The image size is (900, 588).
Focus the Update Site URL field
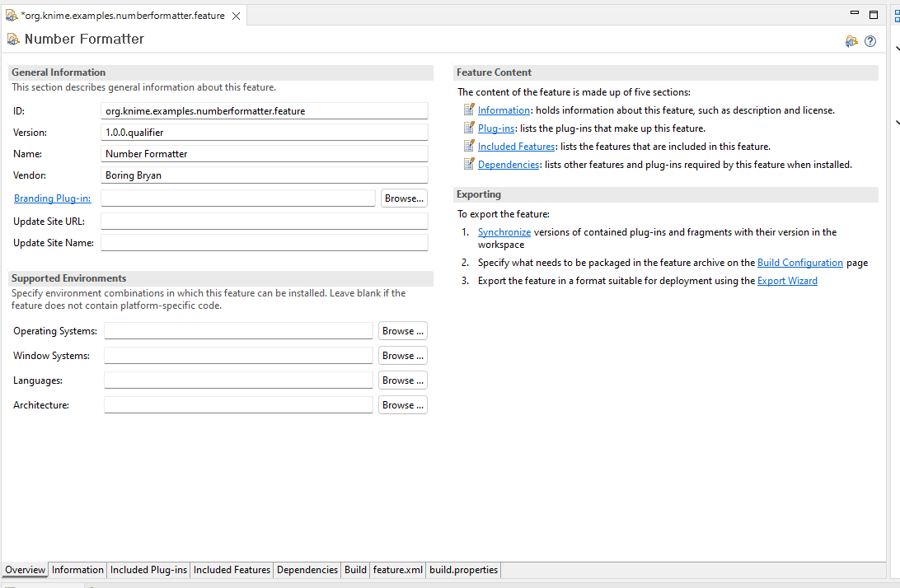(265, 222)
